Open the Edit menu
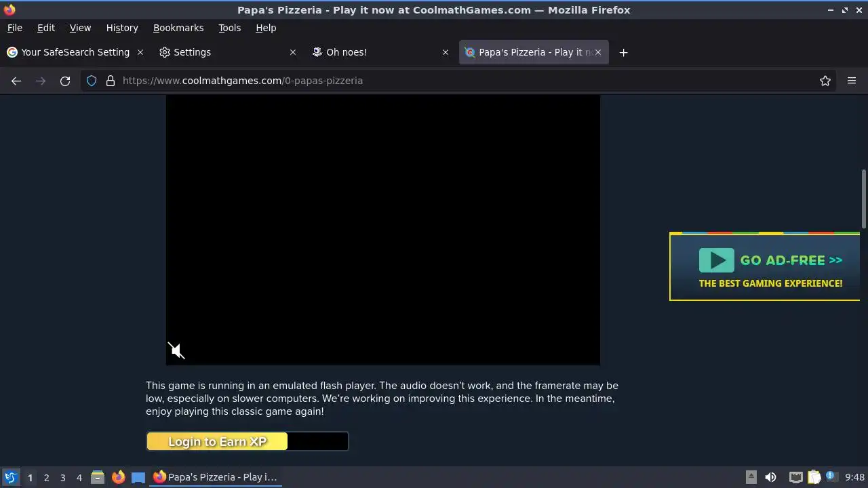 [x=46, y=28]
